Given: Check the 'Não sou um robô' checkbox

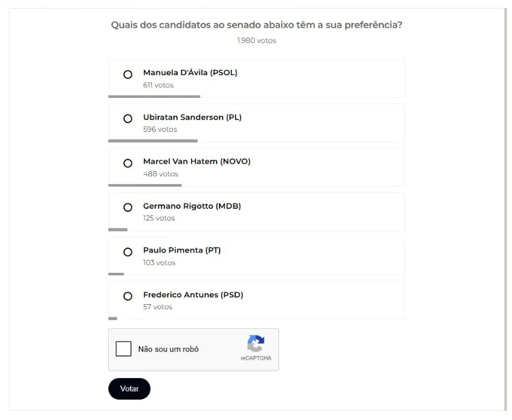Looking at the screenshot, I should pos(124,349).
